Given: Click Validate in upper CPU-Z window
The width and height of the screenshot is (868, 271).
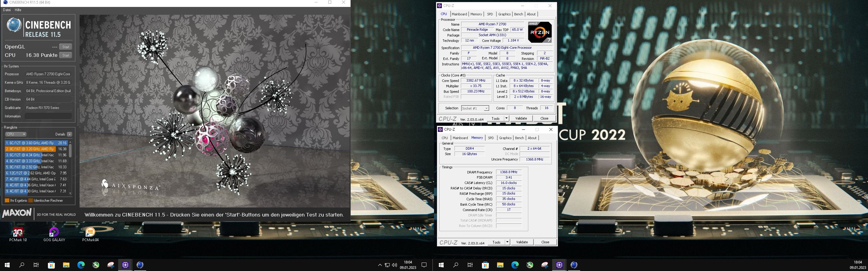Looking at the screenshot, I should (x=521, y=119).
